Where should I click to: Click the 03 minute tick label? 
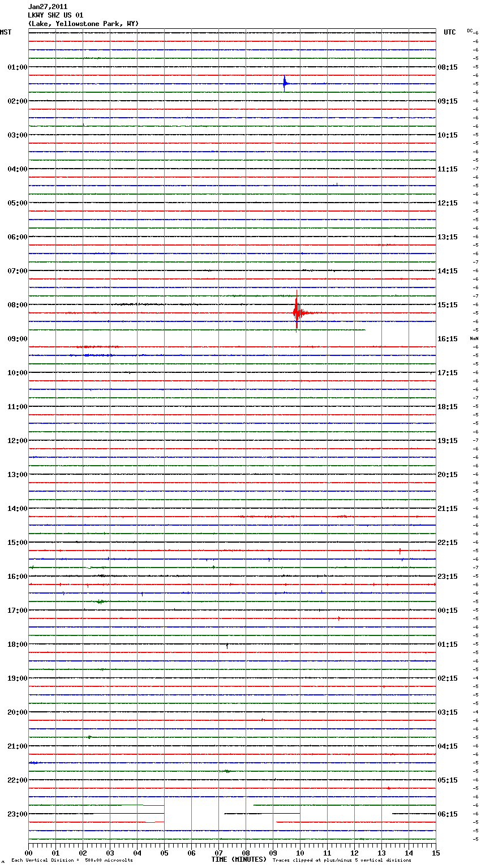click(x=110, y=853)
